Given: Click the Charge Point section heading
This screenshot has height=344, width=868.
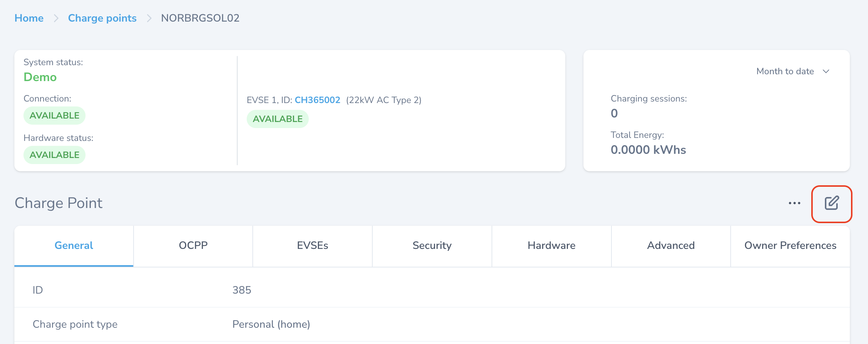Looking at the screenshot, I should coord(59,203).
